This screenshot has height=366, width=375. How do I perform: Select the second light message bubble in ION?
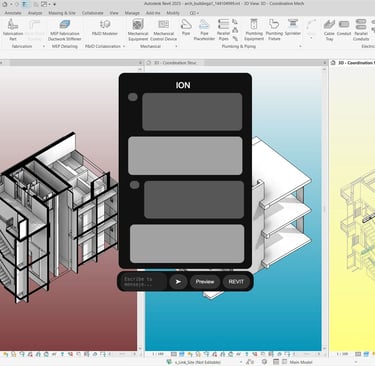(185, 156)
